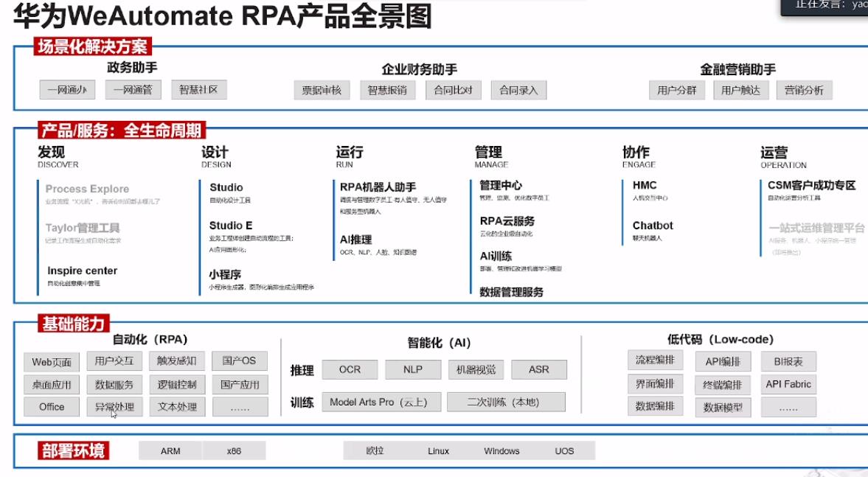Click the API Fabric low-code box

[x=788, y=384]
